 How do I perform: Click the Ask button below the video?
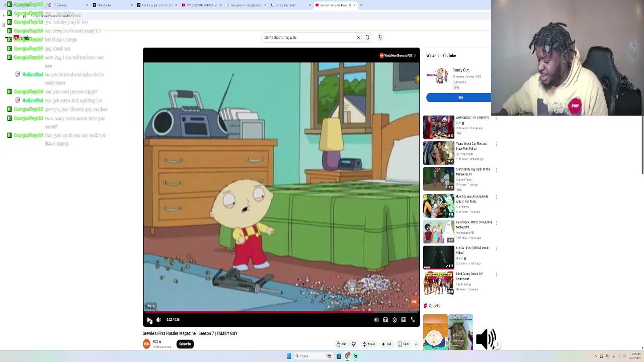(x=386, y=344)
